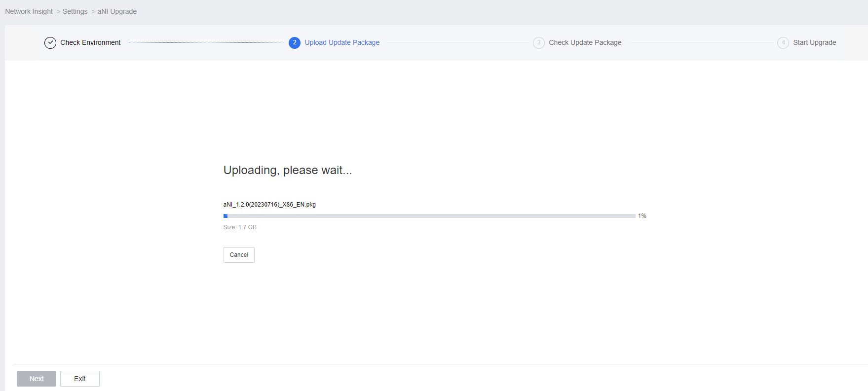The image size is (868, 391).
Task: Click the 1% upload percentage label
Action: 642,216
